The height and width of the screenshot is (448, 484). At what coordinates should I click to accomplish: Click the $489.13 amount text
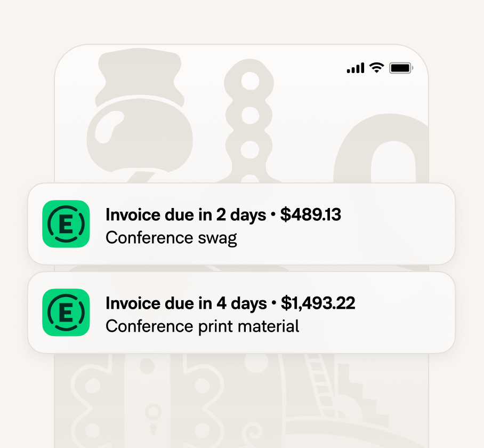click(x=311, y=214)
